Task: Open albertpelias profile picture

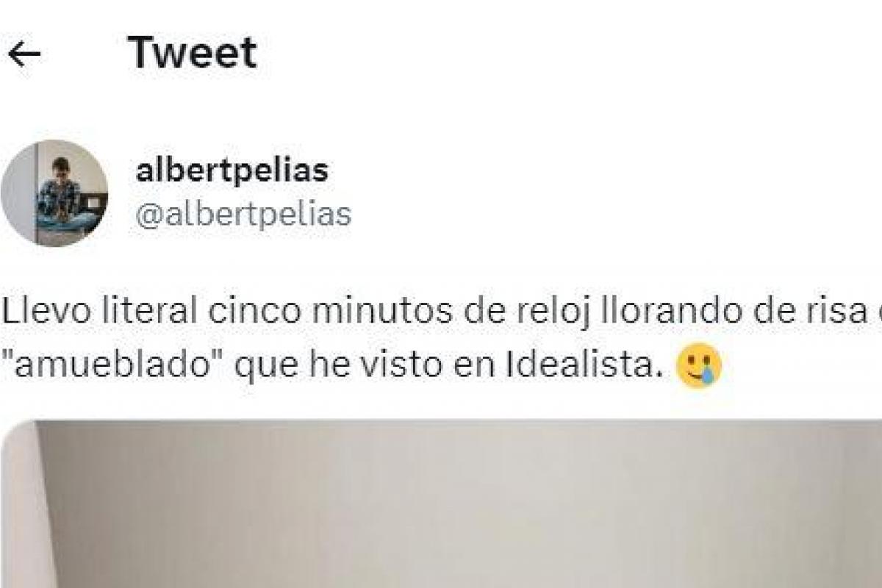Action: click(54, 193)
